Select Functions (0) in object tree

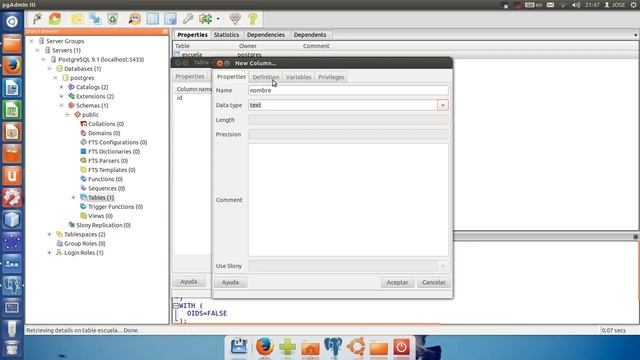click(x=105, y=179)
